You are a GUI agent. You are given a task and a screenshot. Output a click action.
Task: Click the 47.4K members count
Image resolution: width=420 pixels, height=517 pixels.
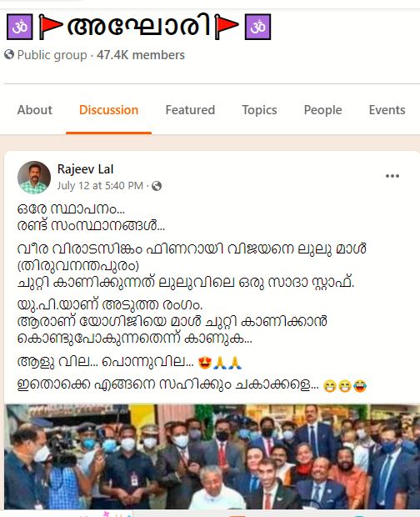pos(141,55)
